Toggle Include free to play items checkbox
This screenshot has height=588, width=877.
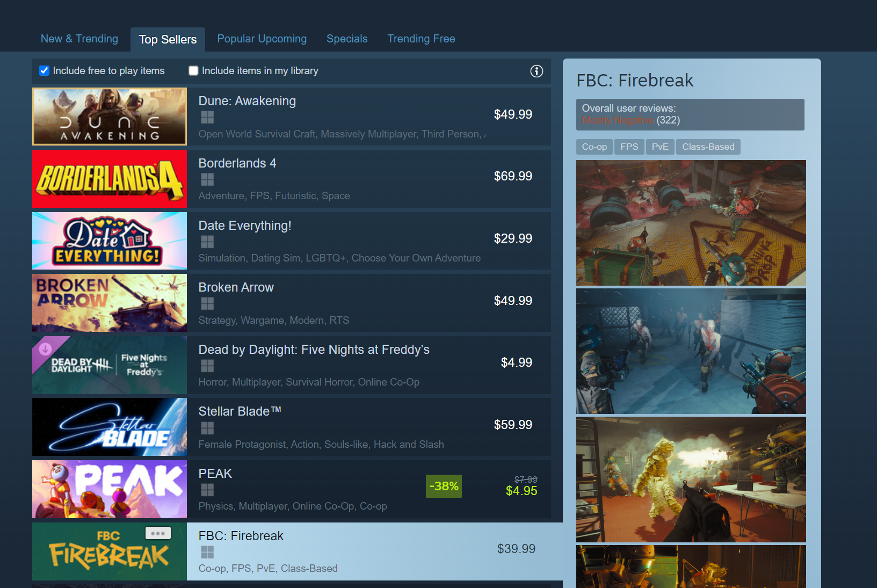pos(45,71)
